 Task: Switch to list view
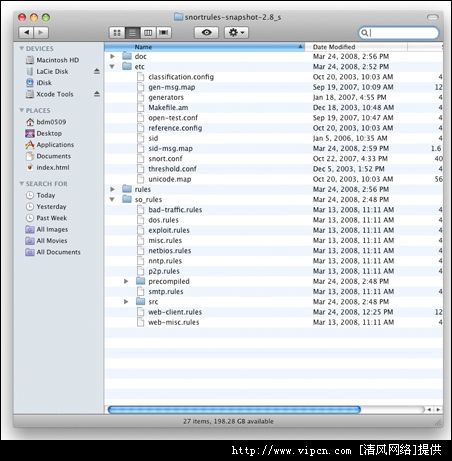click(x=132, y=33)
